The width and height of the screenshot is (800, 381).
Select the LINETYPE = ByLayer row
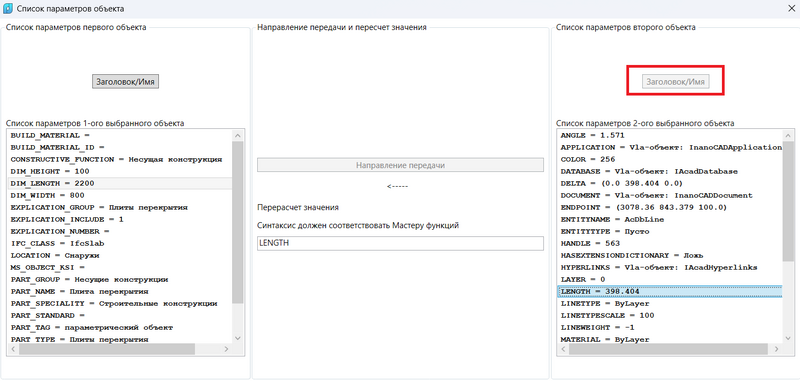tap(669, 303)
